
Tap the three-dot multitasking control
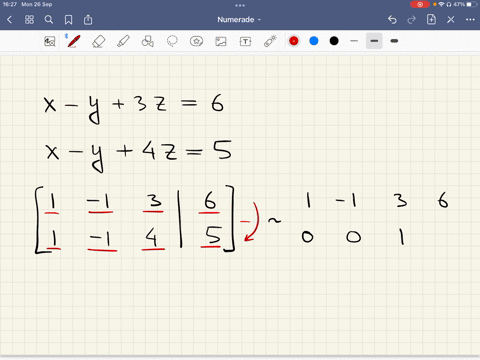(x=240, y=5)
